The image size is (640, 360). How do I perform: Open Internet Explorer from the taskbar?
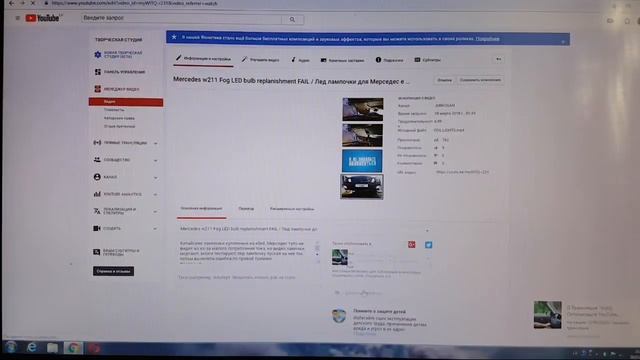click(x=31, y=347)
